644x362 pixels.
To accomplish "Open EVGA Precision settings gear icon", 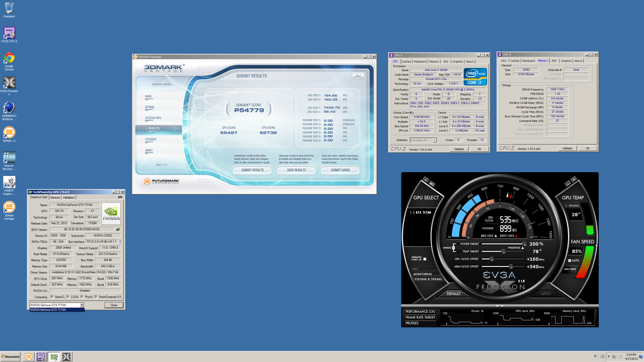I will 432,184.
